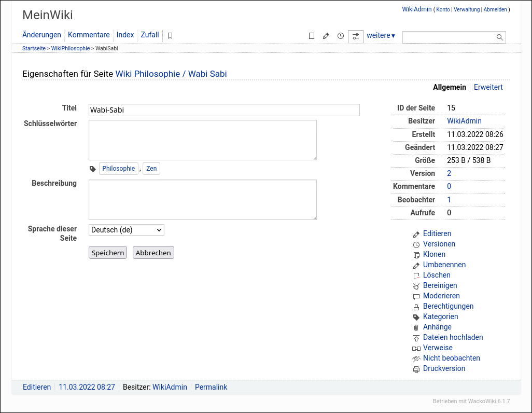Image resolution: width=532 pixels, height=413 pixels.
Task: Switch to the Erweitert tab
Action: point(488,87)
